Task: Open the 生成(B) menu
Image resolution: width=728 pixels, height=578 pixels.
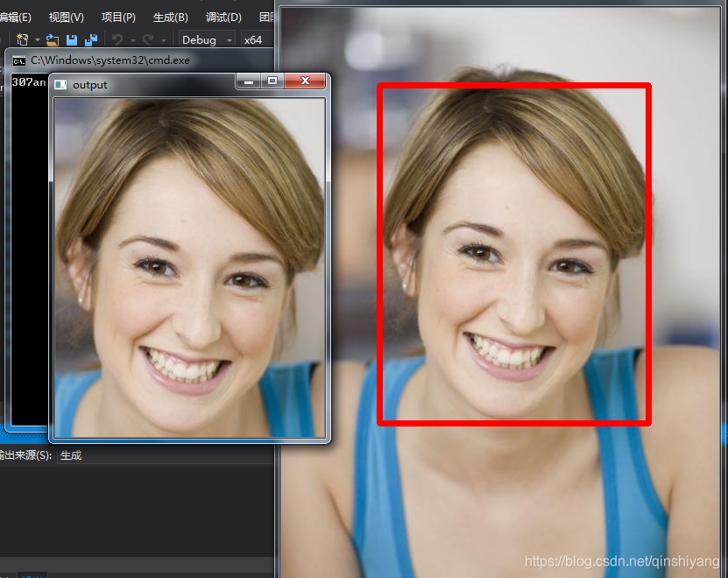Action: click(x=171, y=18)
